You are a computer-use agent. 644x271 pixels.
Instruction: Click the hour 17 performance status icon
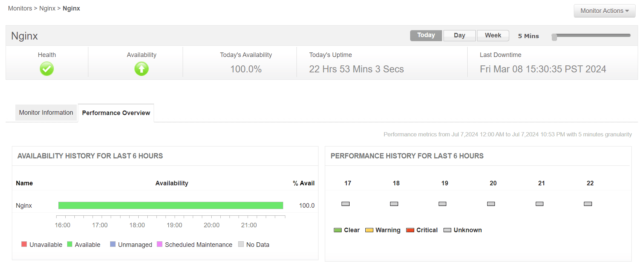tap(345, 204)
